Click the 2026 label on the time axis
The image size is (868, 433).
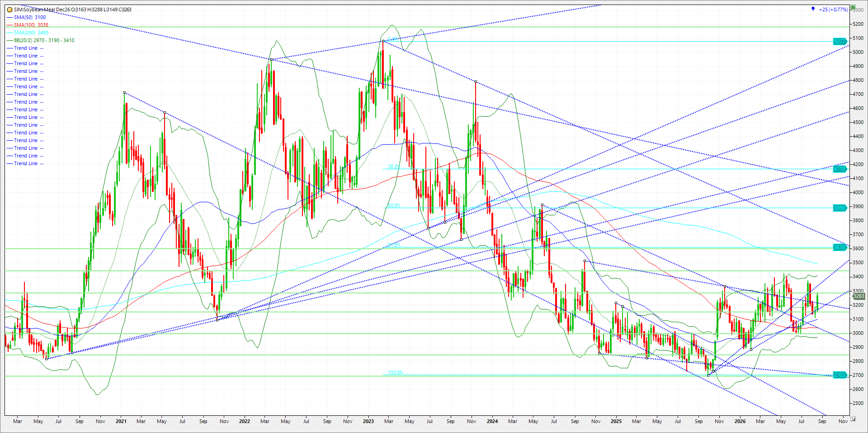coord(740,421)
